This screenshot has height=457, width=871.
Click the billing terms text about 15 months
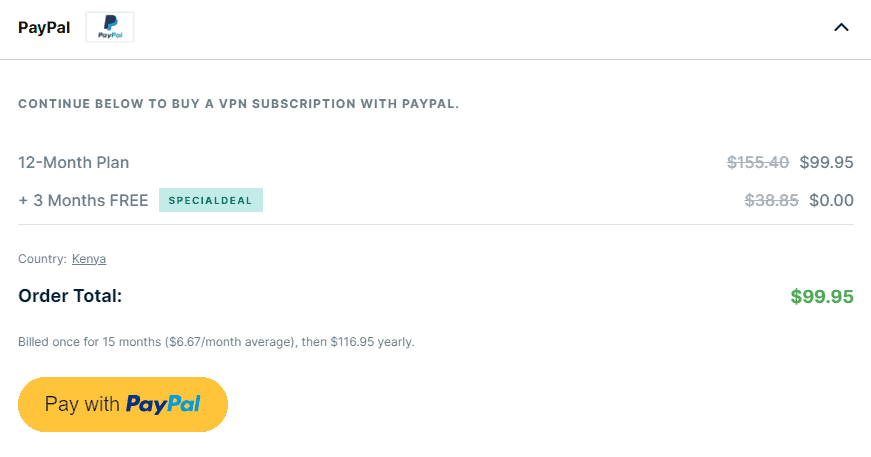click(x=216, y=342)
